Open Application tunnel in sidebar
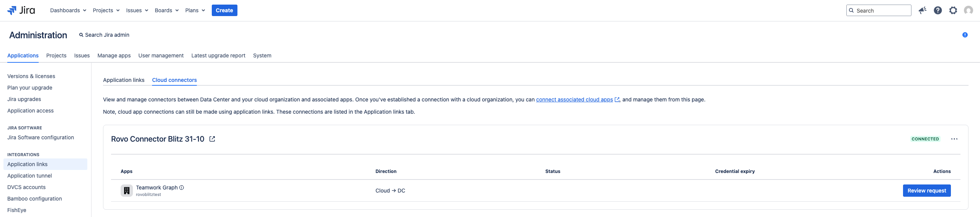The height and width of the screenshot is (217, 980). tap(29, 176)
